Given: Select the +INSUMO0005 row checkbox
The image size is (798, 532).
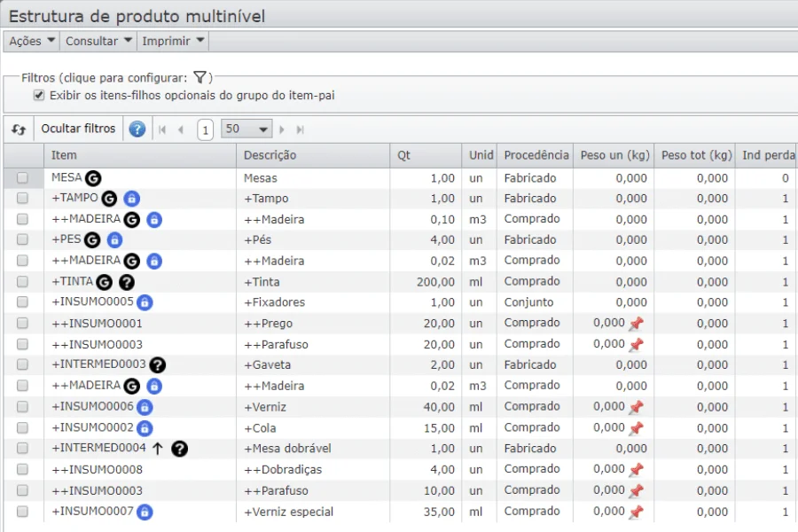Looking at the screenshot, I should (x=22, y=301).
